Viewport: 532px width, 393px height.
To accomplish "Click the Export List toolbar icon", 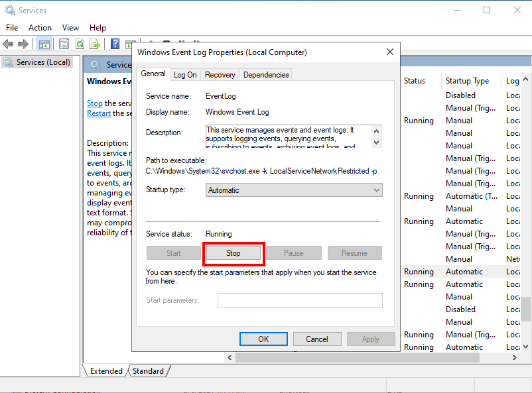I will [x=95, y=44].
